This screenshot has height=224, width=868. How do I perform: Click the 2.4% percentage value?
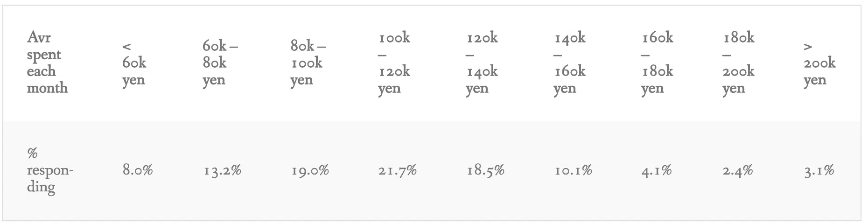[738, 170]
